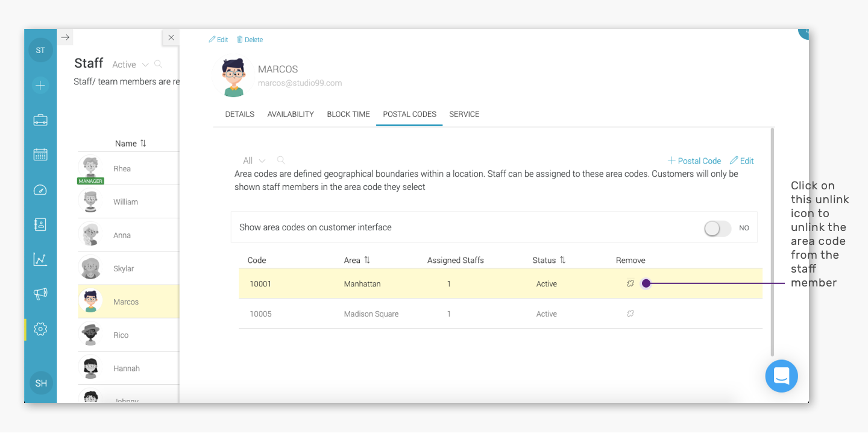The width and height of the screenshot is (868, 433).
Task: Open the calendar icon in the sidebar
Action: pyautogui.click(x=40, y=154)
